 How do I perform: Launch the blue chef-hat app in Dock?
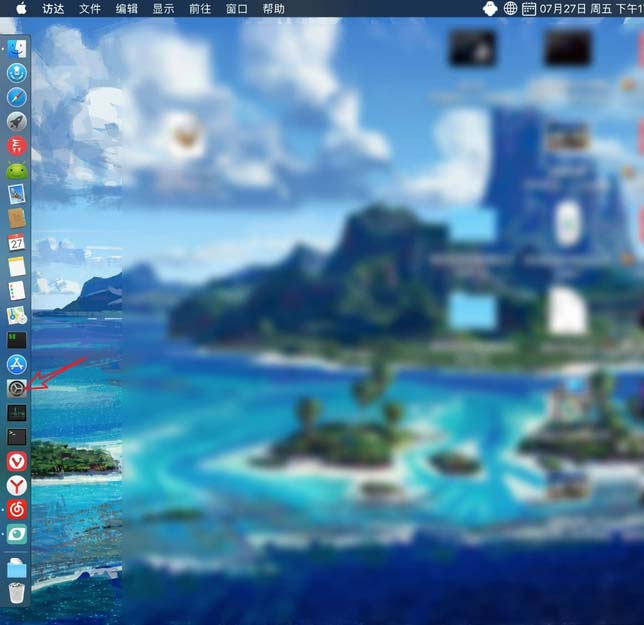tap(17, 73)
